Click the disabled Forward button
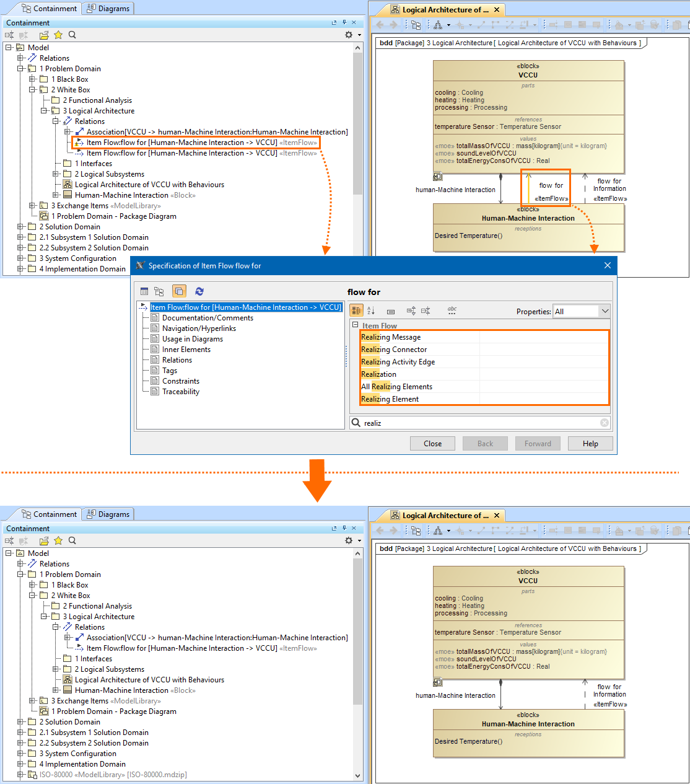 click(538, 443)
